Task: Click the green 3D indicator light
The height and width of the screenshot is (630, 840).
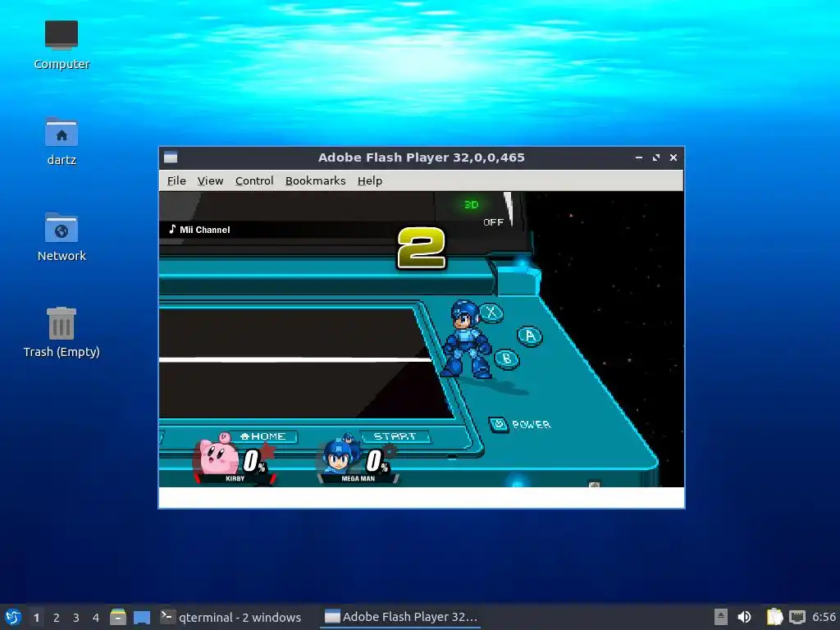Action: pos(471,204)
